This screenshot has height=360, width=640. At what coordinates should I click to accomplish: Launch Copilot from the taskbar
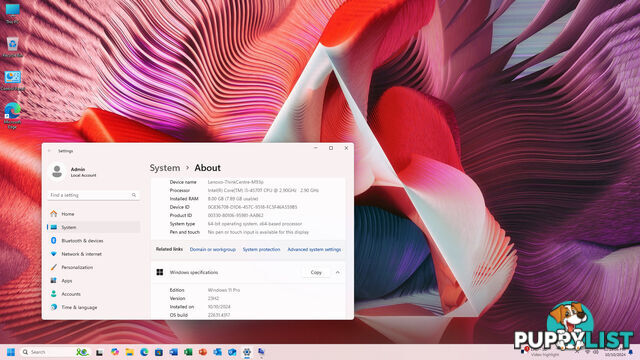pyautogui.click(x=115, y=352)
